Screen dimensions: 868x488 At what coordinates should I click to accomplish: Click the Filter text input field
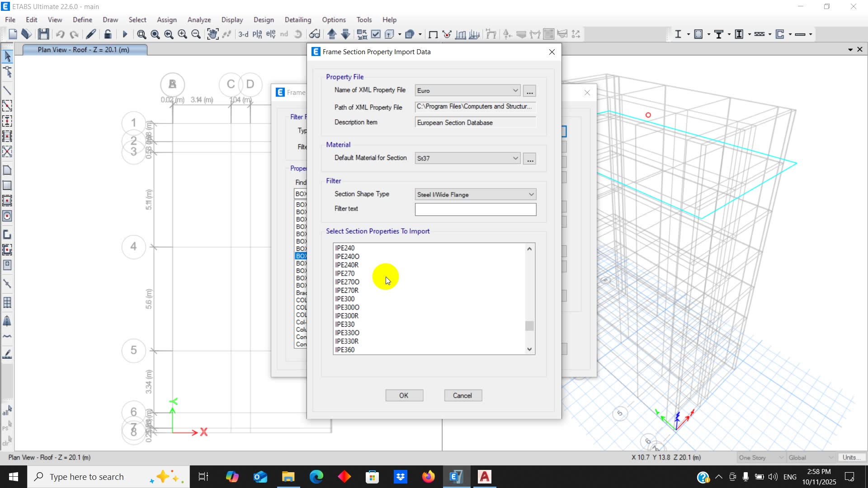pos(475,209)
